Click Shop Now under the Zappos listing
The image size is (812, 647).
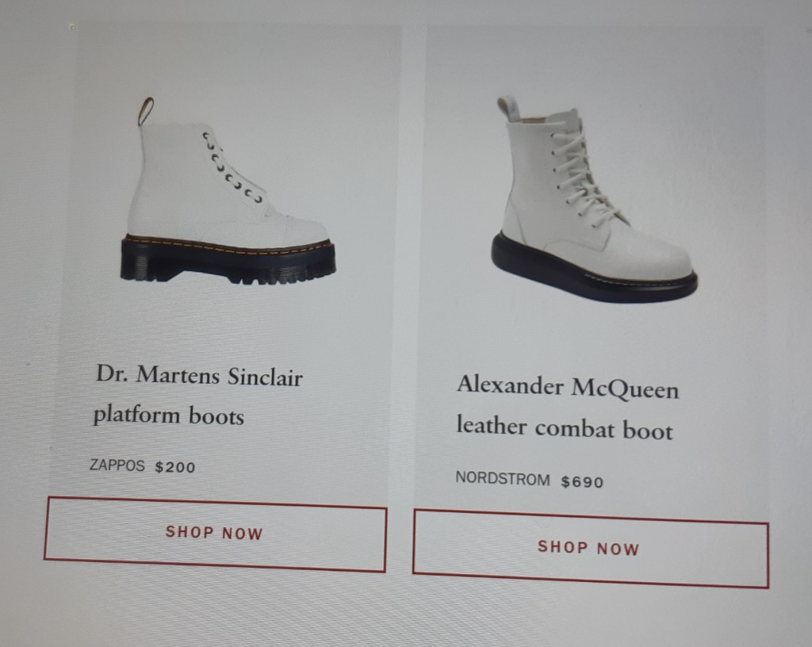[215, 534]
